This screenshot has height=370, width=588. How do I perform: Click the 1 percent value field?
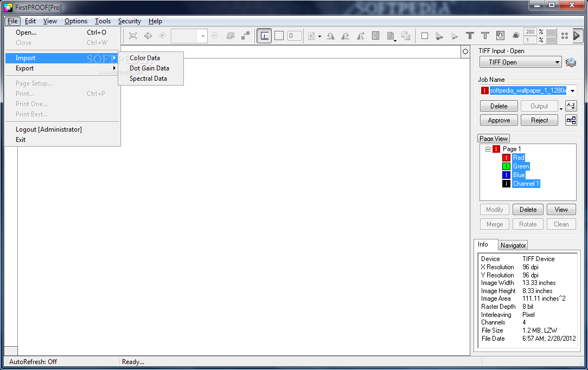[531, 40]
